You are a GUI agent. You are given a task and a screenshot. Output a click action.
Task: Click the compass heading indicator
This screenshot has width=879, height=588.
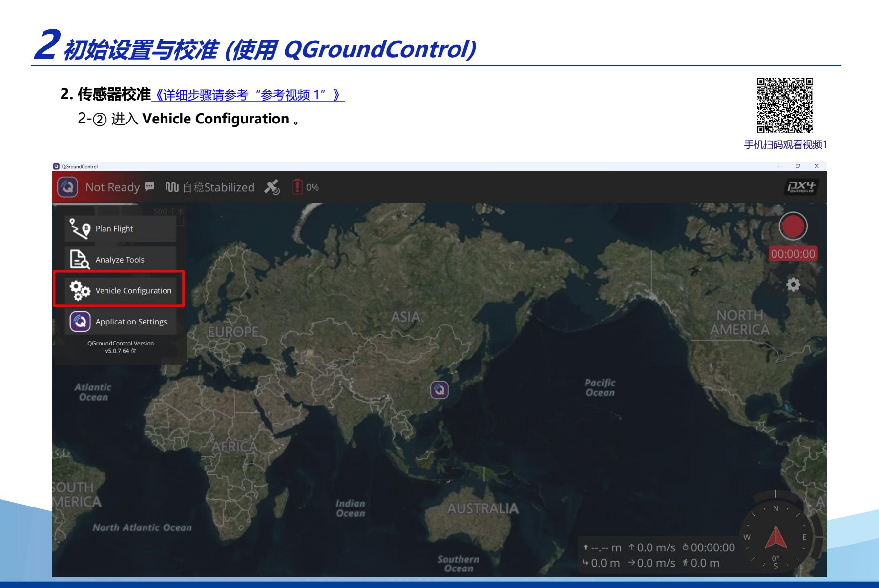(776, 537)
